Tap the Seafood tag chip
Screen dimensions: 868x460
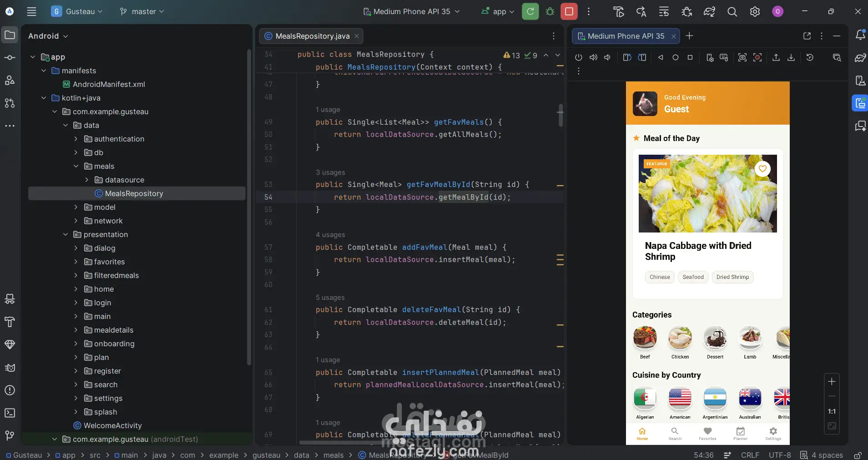point(693,277)
